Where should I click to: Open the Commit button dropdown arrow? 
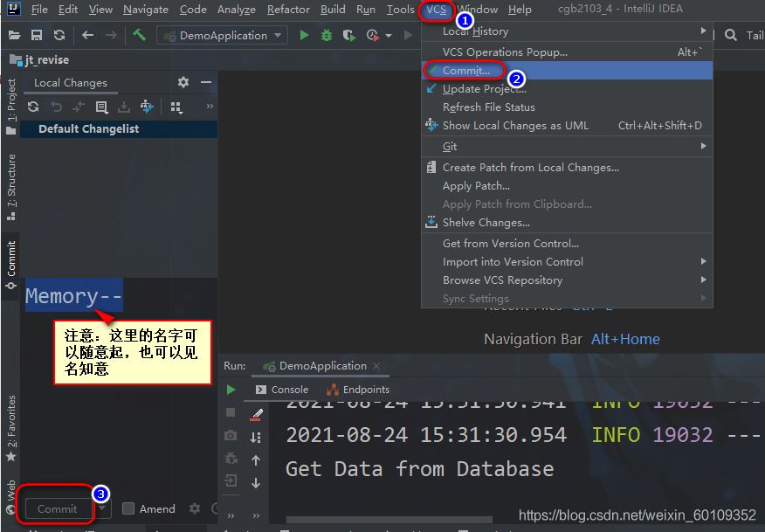101,508
